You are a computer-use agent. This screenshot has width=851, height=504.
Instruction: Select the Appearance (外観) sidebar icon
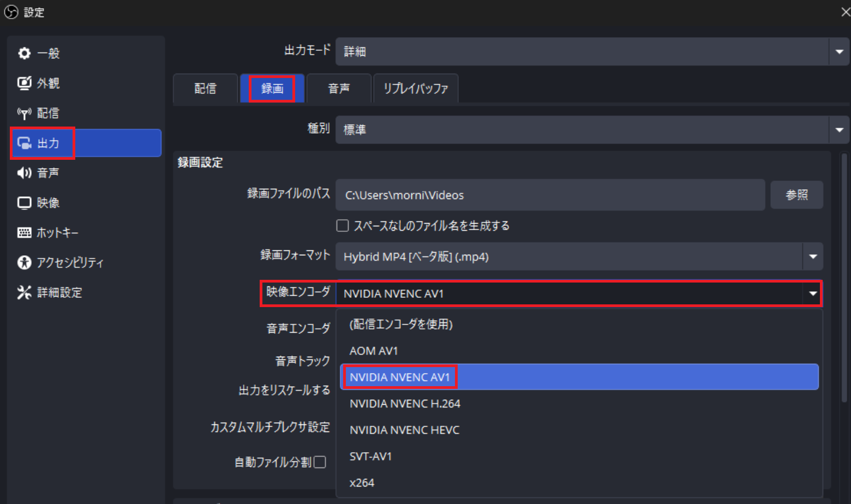(x=25, y=83)
